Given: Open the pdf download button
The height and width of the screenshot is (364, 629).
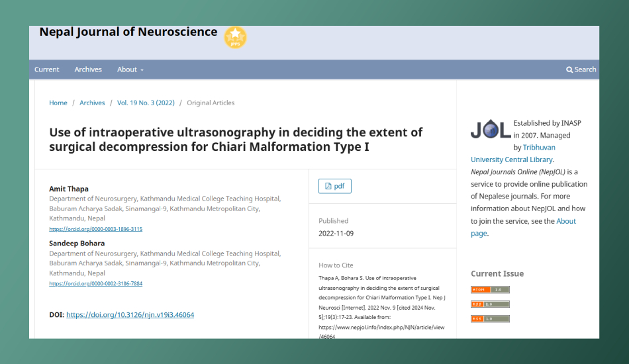Looking at the screenshot, I should 335,186.
